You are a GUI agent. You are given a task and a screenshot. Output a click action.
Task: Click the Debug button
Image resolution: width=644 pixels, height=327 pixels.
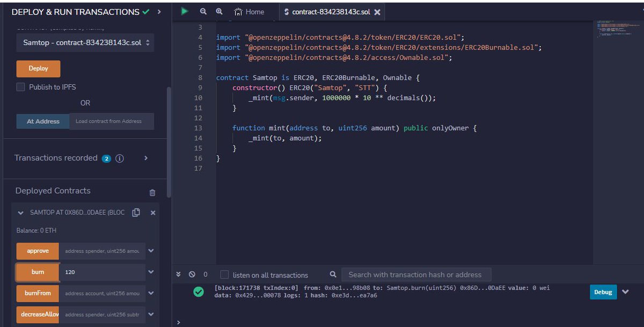click(x=603, y=292)
